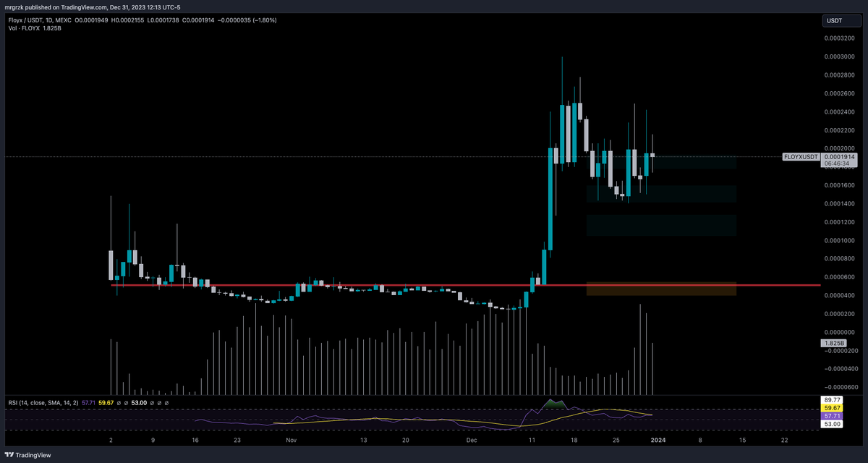Viewport: 868px width, 463px height.
Task: Select the green overbought RSI shaded area
Action: click(553, 404)
